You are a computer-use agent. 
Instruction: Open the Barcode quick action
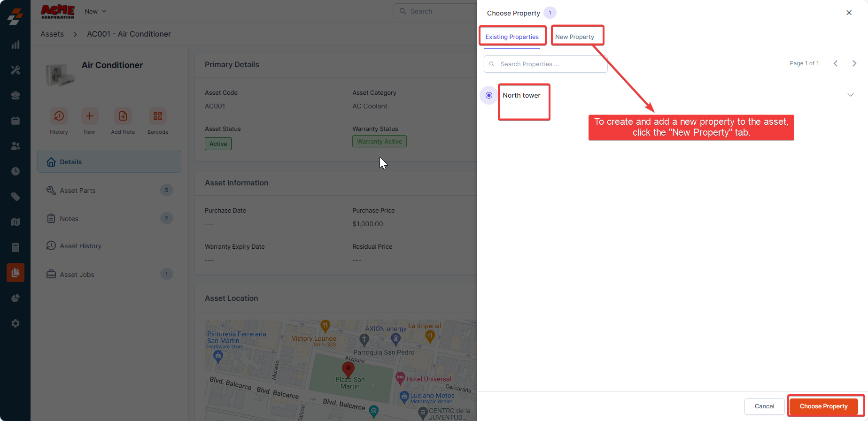click(158, 116)
